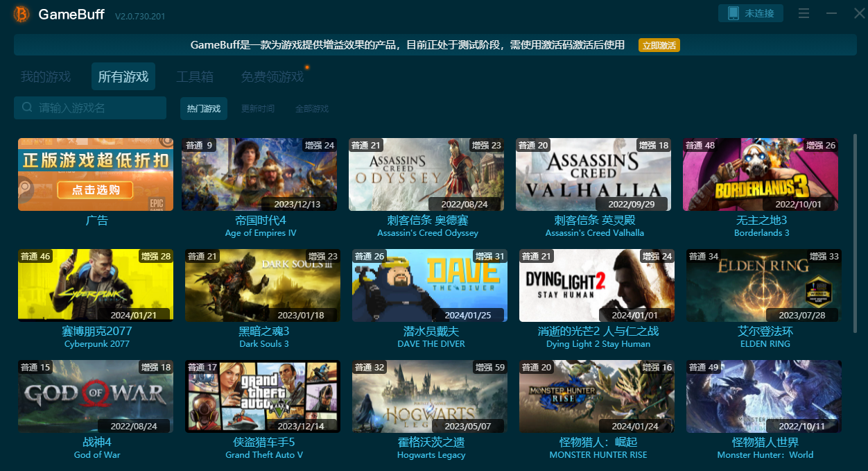The width and height of the screenshot is (868, 471).
Task: Click the 广告 label under banner
Action: tap(97, 220)
